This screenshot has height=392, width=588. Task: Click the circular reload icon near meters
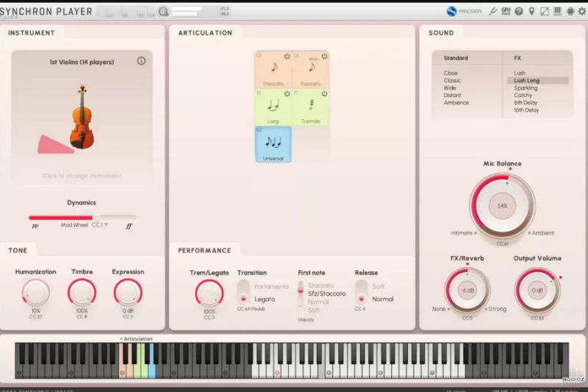pyautogui.click(x=163, y=12)
